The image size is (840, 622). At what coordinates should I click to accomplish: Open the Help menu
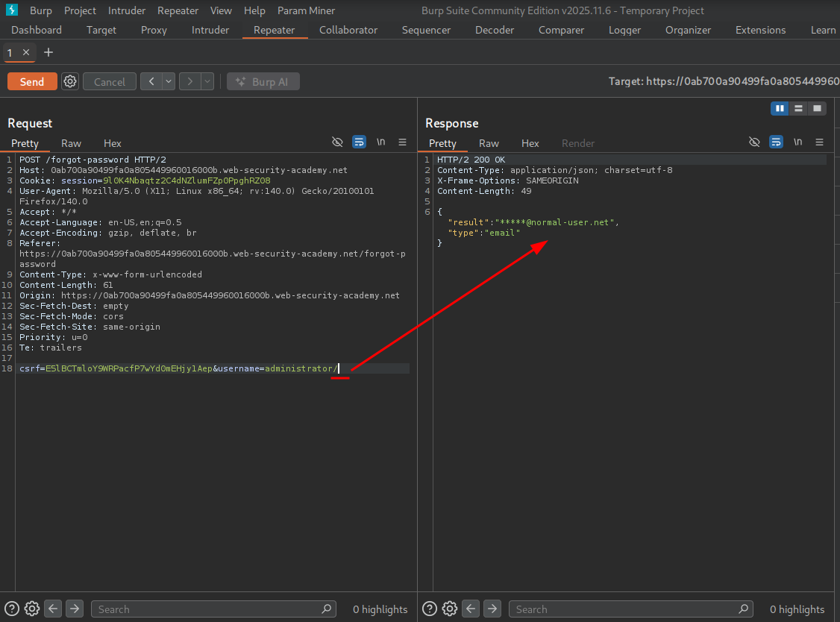[254, 10]
